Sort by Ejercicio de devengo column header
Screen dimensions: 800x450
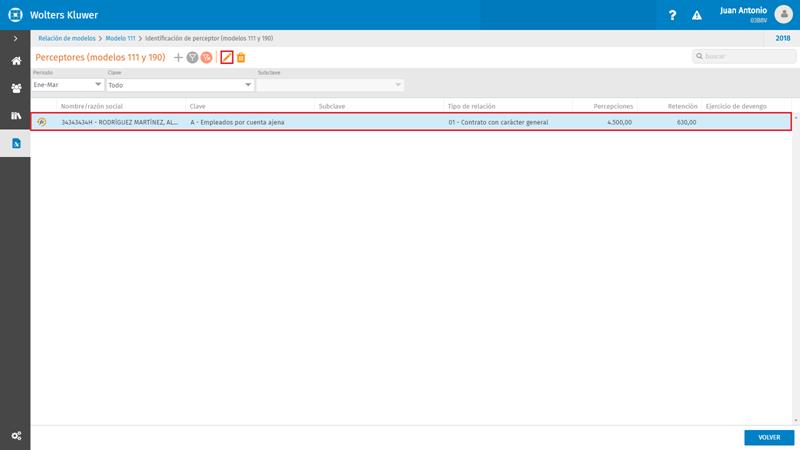pos(736,106)
